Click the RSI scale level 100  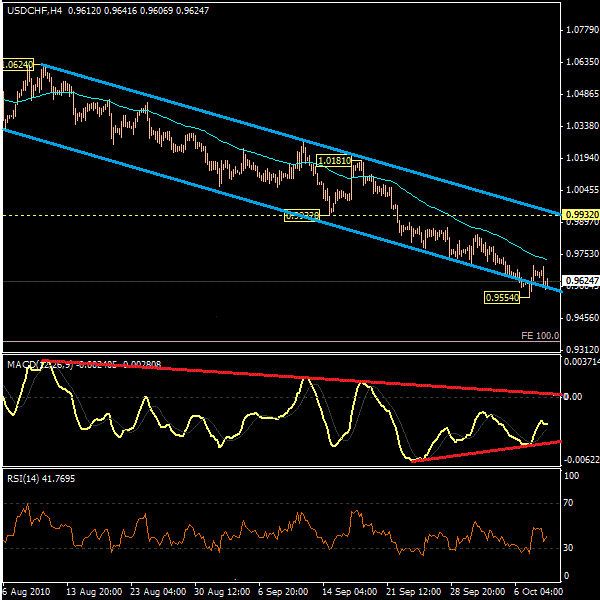click(572, 476)
